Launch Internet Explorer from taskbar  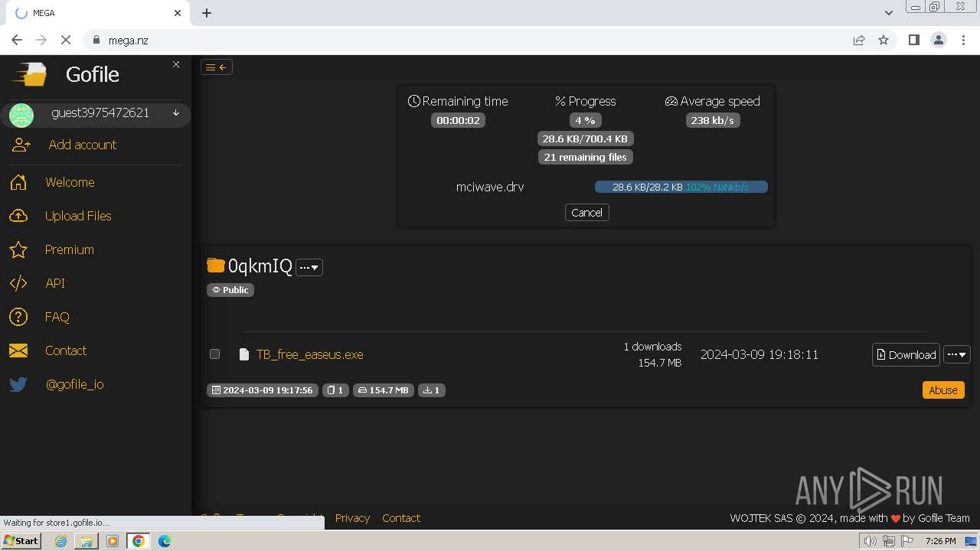60,541
